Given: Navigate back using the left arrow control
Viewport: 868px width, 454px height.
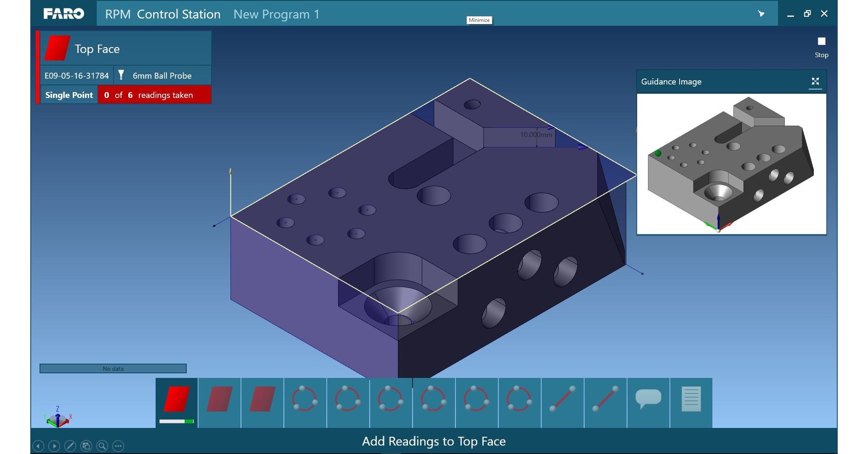Looking at the screenshot, I should pos(38,446).
